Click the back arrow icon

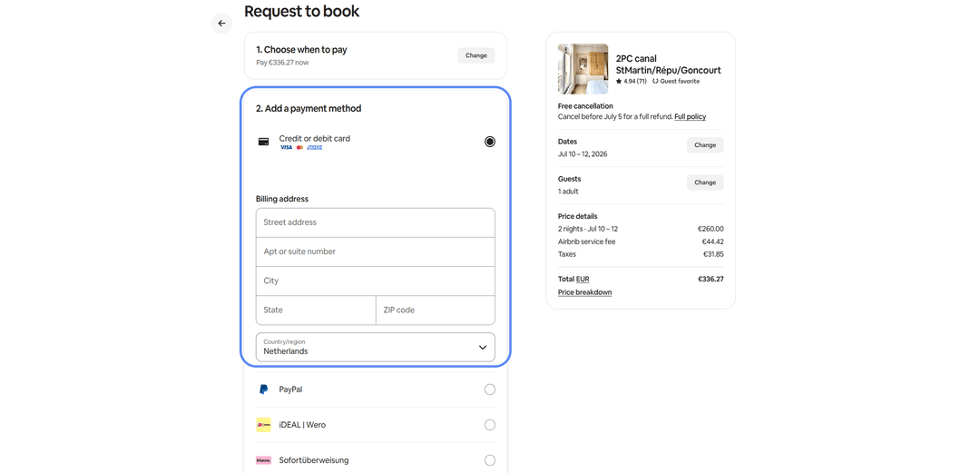tap(222, 23)
